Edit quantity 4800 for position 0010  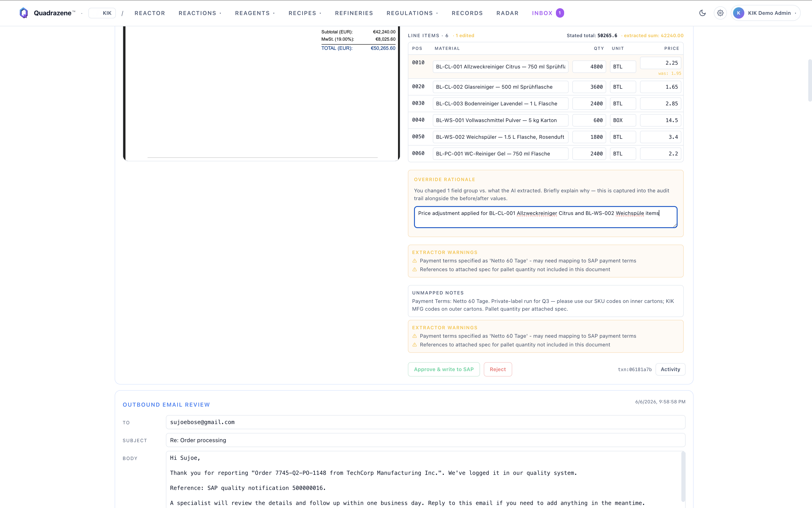point(589,67)
